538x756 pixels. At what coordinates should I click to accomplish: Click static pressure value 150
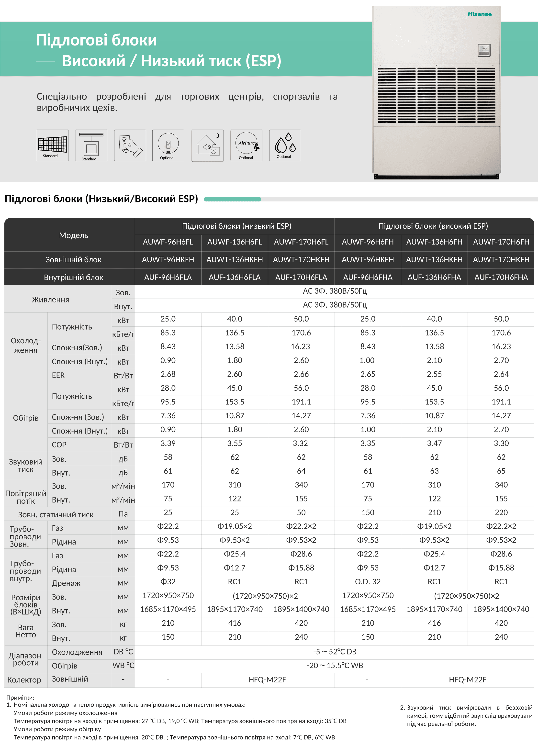click(x=368, y=513)
